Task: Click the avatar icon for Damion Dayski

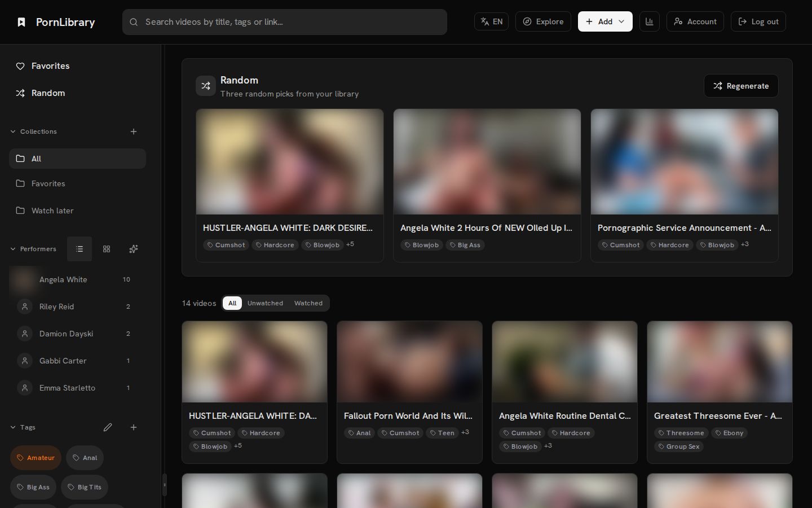Action: click(x=25, y=334)
